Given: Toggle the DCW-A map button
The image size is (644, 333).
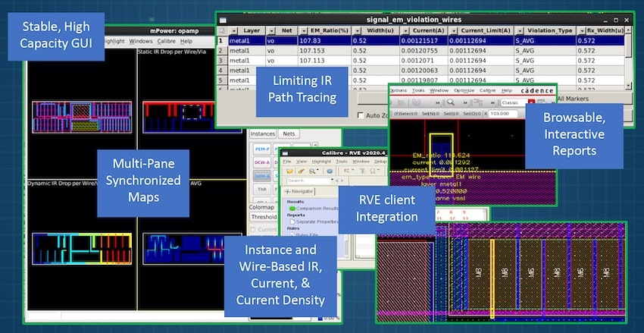Looking at the screenshot, I should [261, 162].
